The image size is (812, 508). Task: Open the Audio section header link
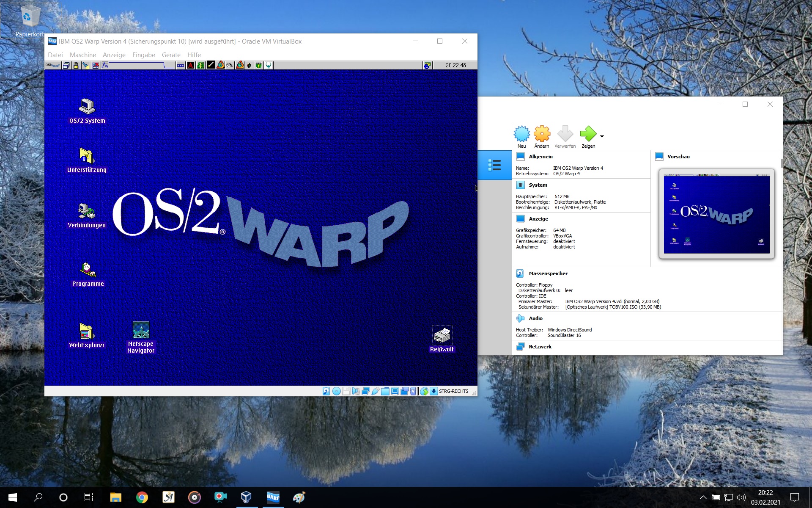point(535,318)
